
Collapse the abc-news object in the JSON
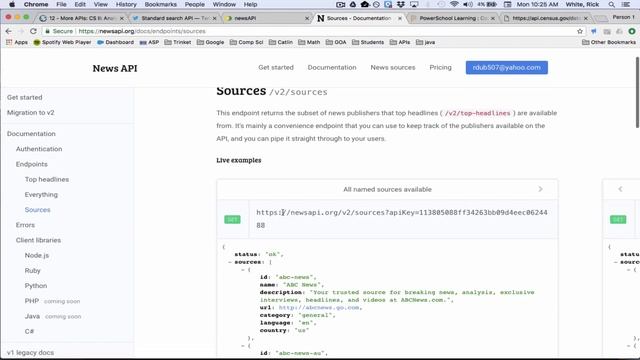243,270
